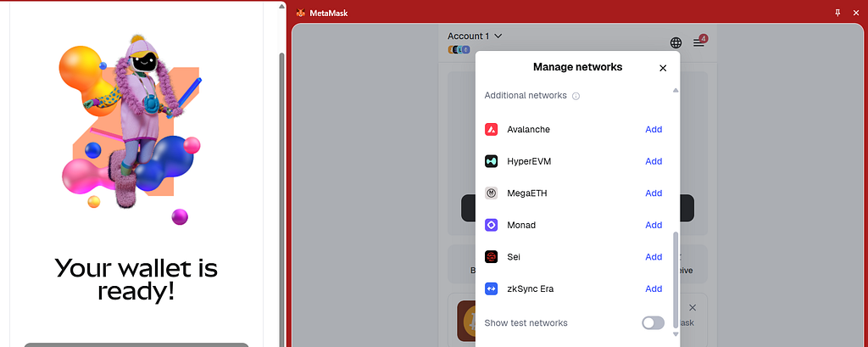868x347 pixels.
Task: Add the HyperEVM network
Action: 654,161
